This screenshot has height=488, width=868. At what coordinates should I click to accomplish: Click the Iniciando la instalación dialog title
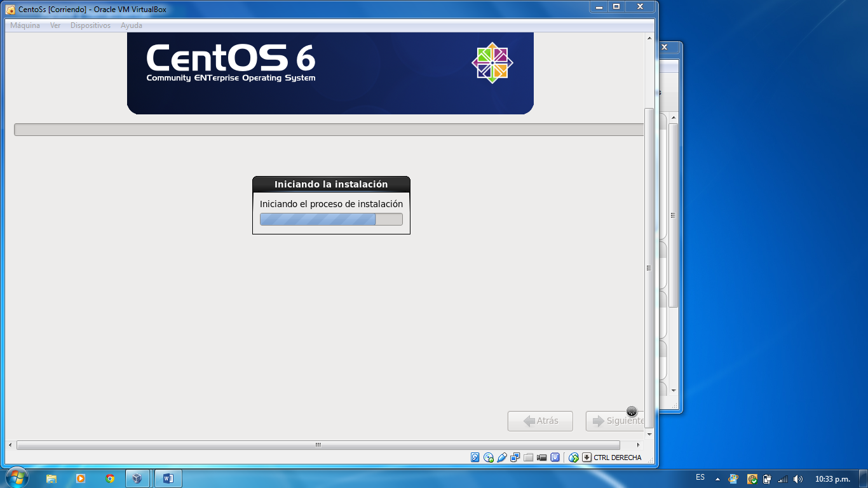(331, 184)
